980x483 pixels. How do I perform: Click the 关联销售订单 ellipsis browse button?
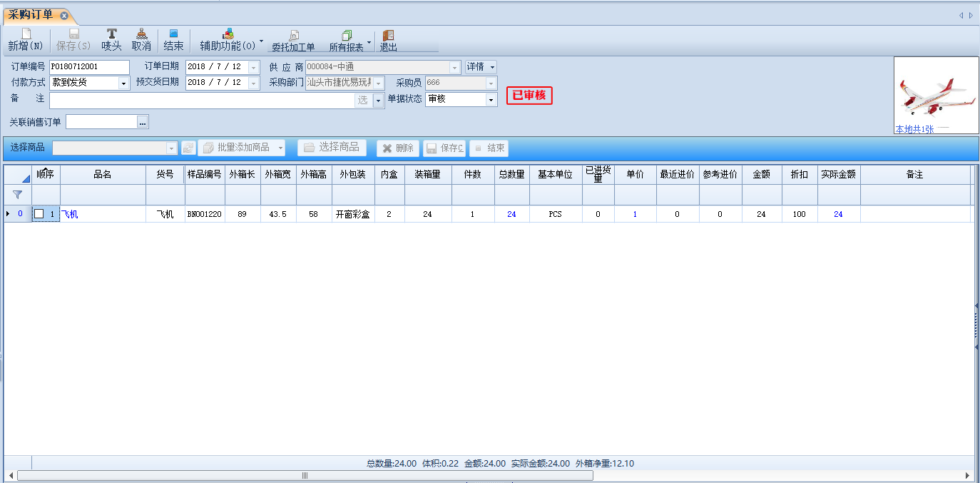coord(143,123)
